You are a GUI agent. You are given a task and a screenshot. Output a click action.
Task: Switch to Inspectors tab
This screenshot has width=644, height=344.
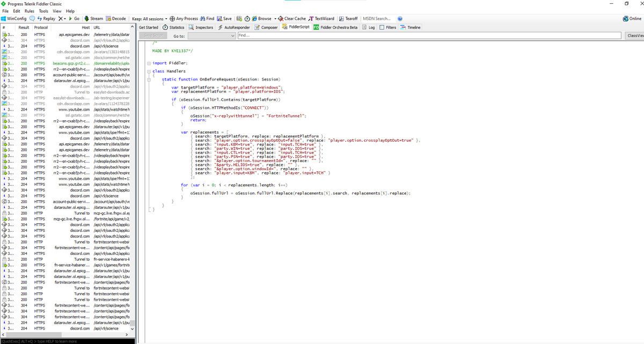click(x=201, y=27)
